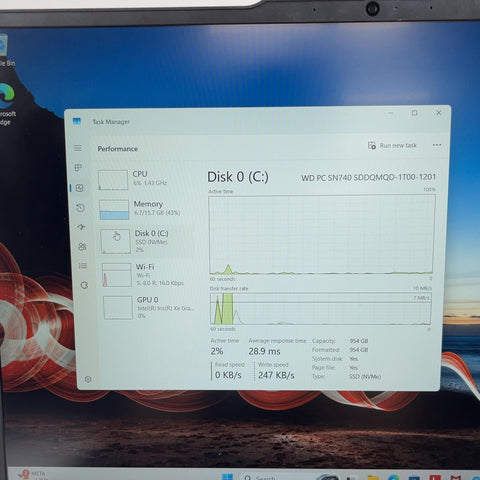Click the GPU 0 mini graph thumbnail

click(x=118, y=308)
